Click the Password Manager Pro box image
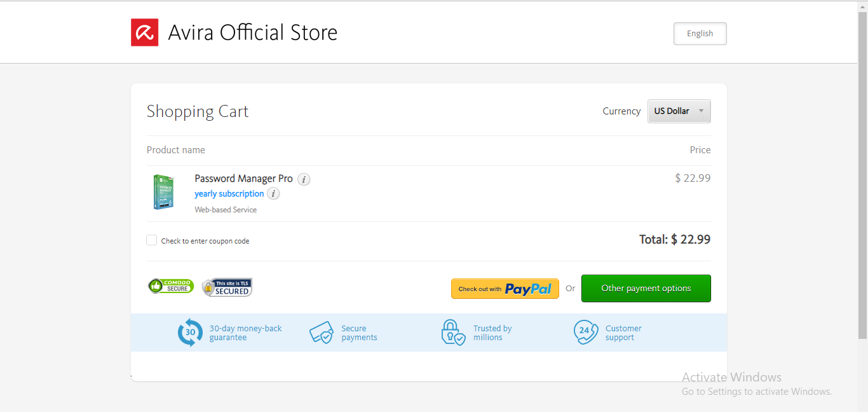This screenshot has width=868, height=412. [x=163, y=192]
